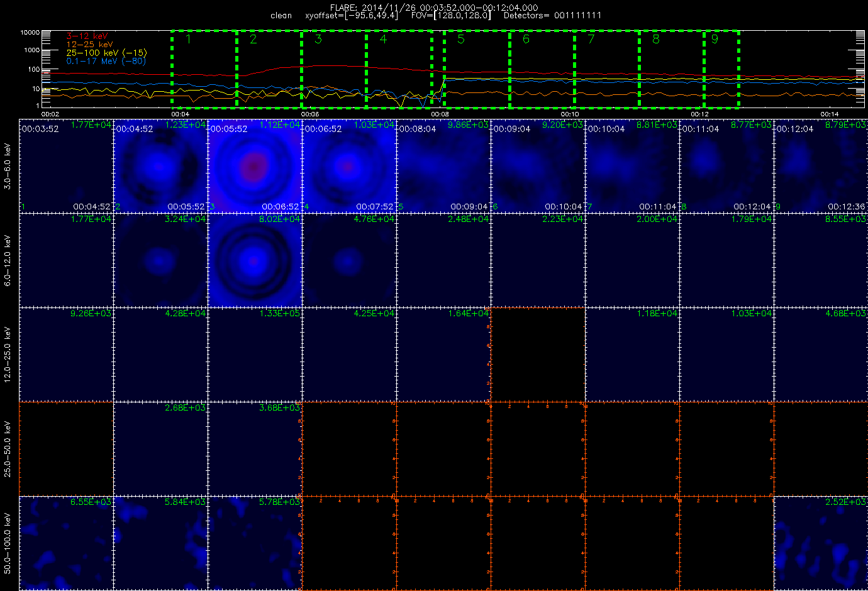Click the '50.0-100.0 keV' row label
Screen dimensions: 868x591
pos(8,543)
